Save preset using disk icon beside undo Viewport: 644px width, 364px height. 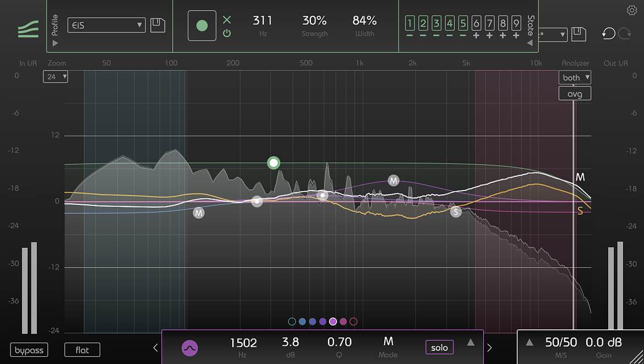click(x=578, y=34)
